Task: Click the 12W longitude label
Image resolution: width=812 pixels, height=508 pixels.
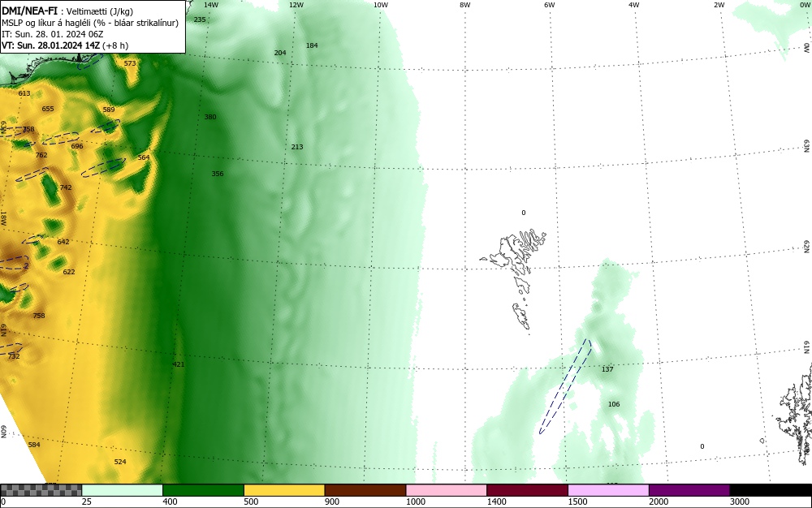Action: pyautogui.click(x=296, y=5)
